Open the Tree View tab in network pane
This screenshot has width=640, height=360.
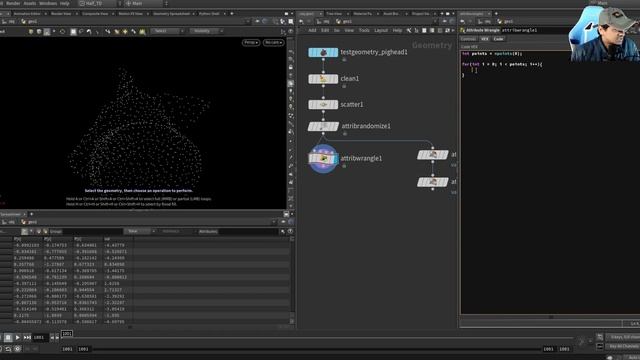click(334, 13)
